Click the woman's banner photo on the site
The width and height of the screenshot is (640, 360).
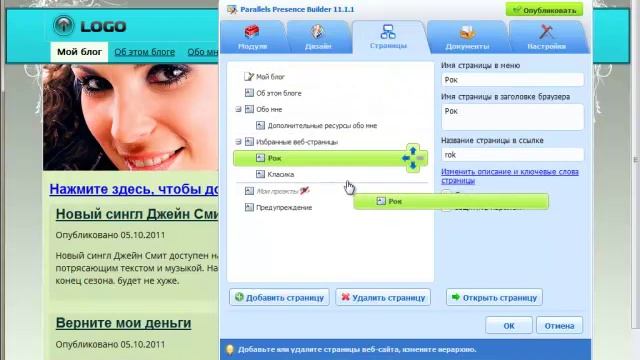pos(131,117)
